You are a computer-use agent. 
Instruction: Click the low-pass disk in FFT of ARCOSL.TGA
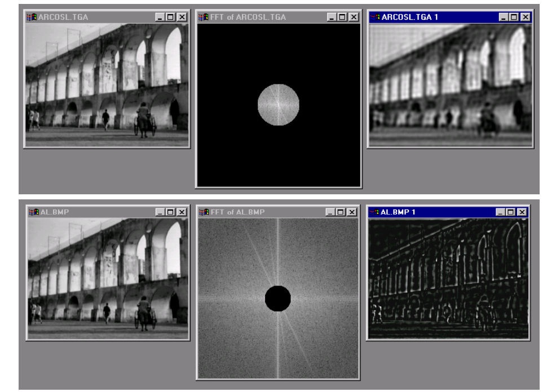(x=279, y=105)
